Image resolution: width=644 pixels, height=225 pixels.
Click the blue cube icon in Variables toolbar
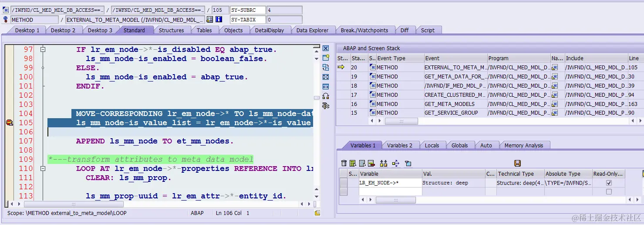pos(408,163)
